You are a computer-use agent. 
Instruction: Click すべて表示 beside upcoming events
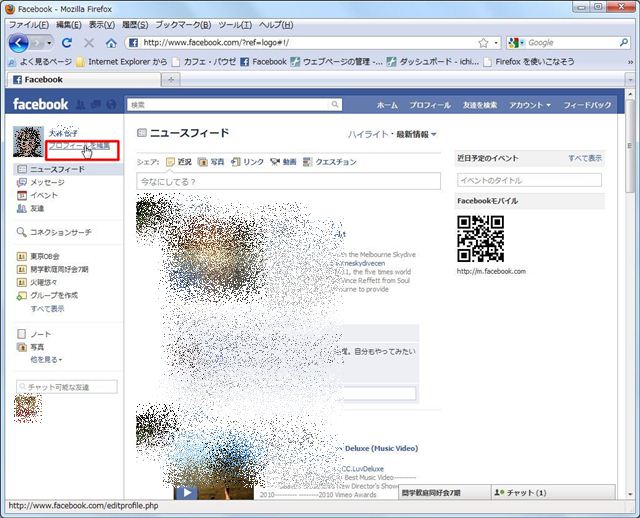[585, 158]
